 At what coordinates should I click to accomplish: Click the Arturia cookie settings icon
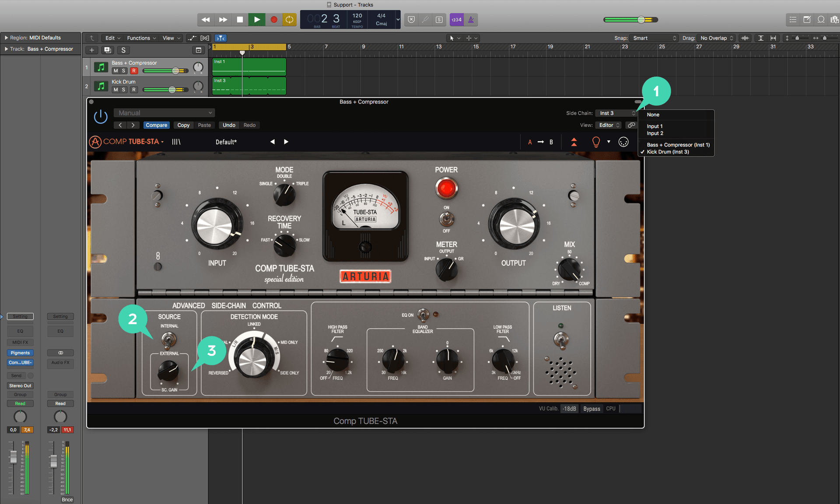[x=623, y=142]
